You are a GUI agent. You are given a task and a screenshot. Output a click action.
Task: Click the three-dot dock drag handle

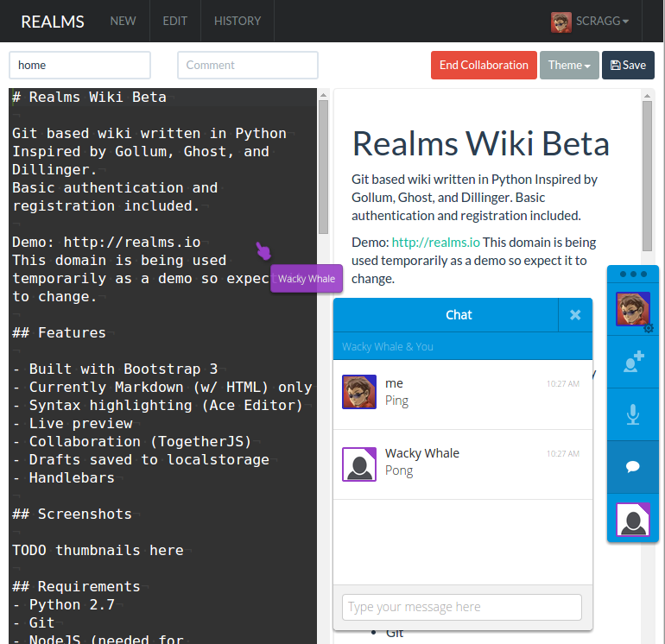tap(633, 274)
